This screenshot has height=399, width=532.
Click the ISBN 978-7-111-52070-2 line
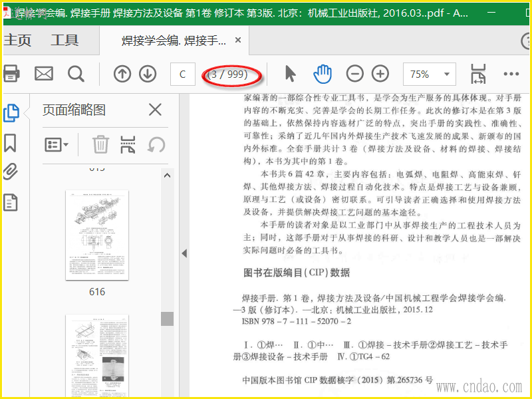pos(296,321)
